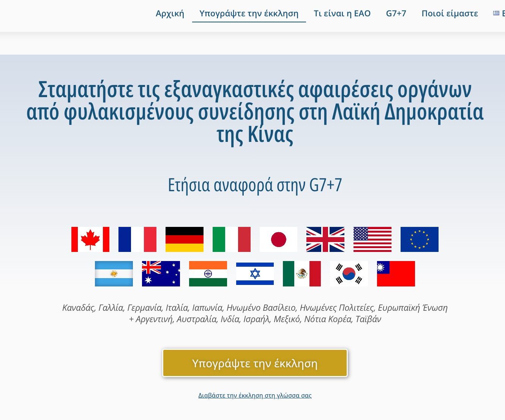The height and width of the screenshot is (420, 505).
Task: Click the line starting + Αργεντινή, Αυστραλία
Action: (255, 319)
